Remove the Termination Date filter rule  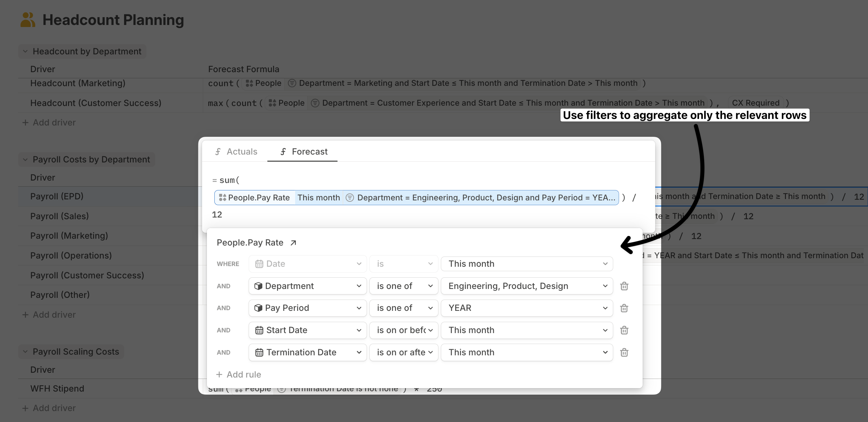624,353
